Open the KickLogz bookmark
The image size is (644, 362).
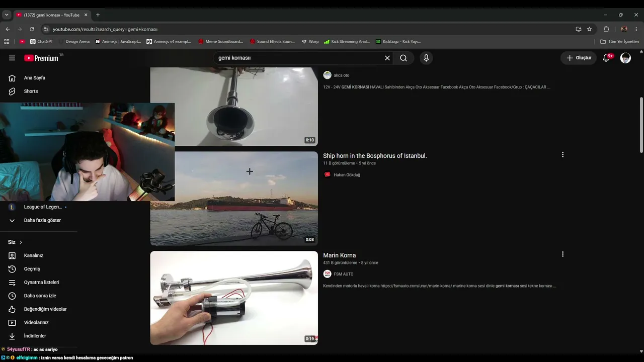(x=398, y=42)
